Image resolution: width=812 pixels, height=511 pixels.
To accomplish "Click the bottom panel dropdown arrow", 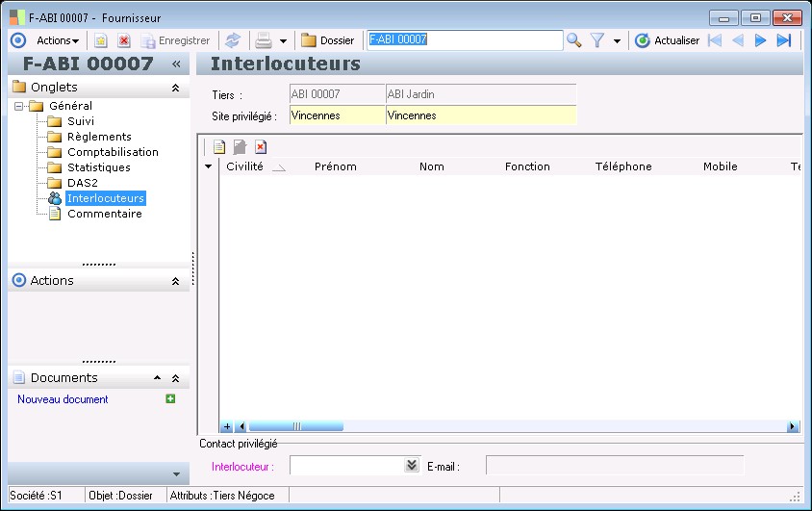I will 177,474.
